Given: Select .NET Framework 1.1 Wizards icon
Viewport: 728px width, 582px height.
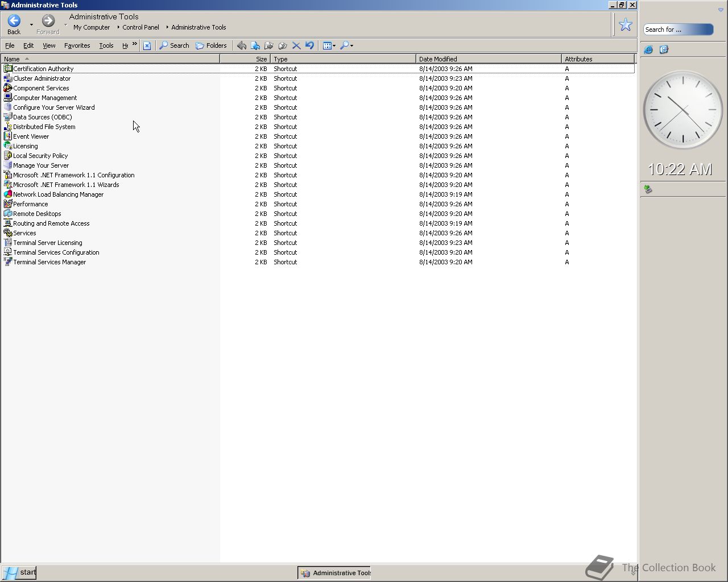Looking at the screenshot, I should pyautogui.click(x=8, y=185).
